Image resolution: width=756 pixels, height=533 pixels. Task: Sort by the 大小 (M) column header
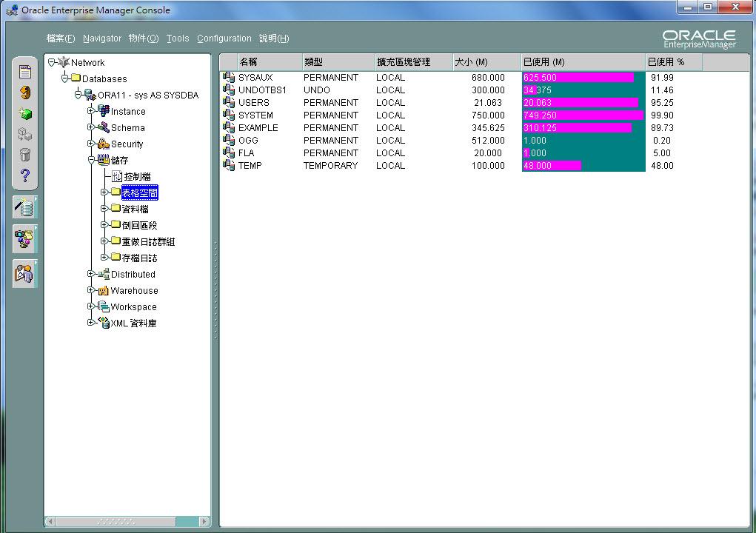487,62
